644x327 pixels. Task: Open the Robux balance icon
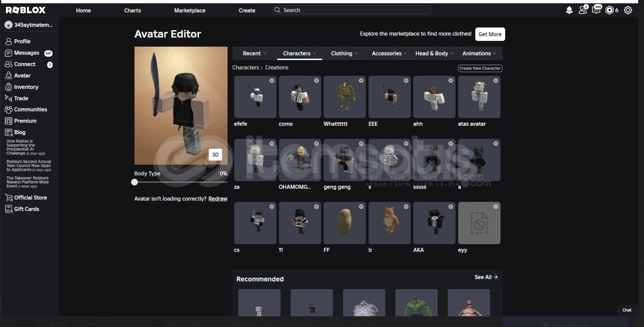(609, 10)
